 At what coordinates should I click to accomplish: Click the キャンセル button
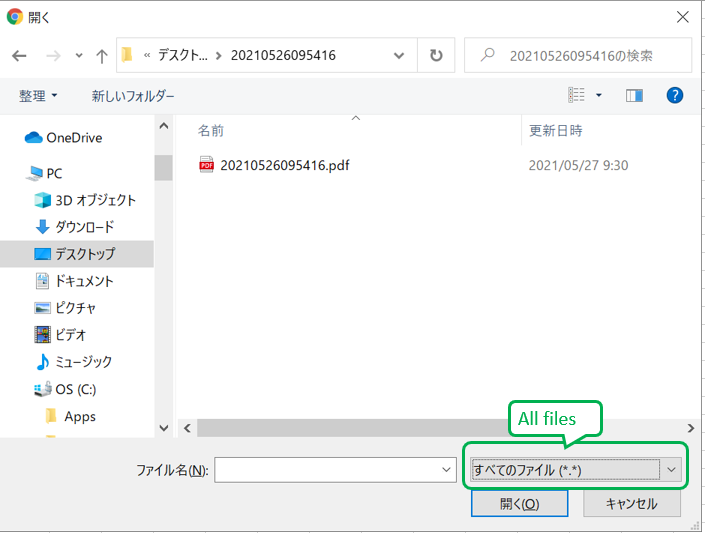(632, 503)
